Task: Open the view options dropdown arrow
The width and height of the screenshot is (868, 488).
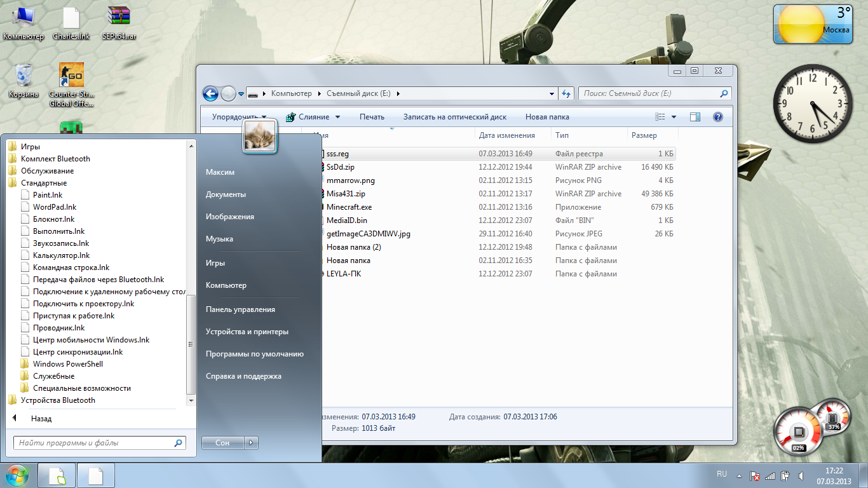Action: tap(674, 117)
